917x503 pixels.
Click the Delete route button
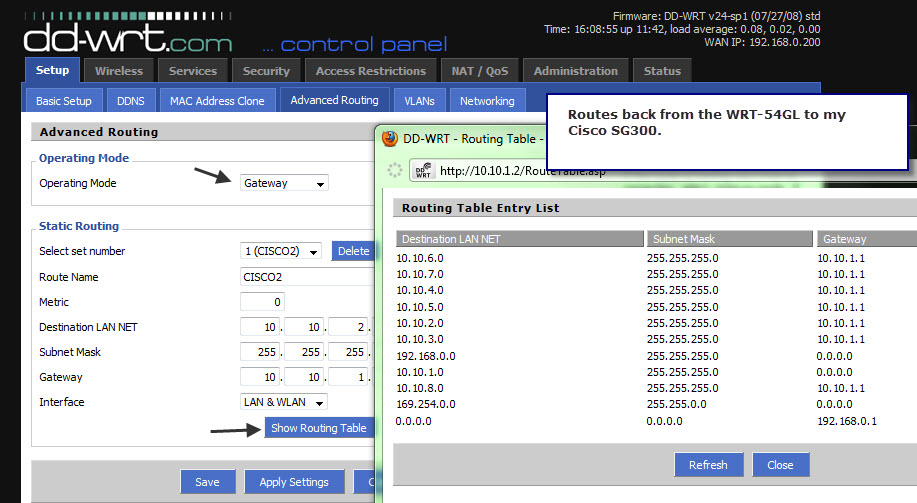coord(353,251)
